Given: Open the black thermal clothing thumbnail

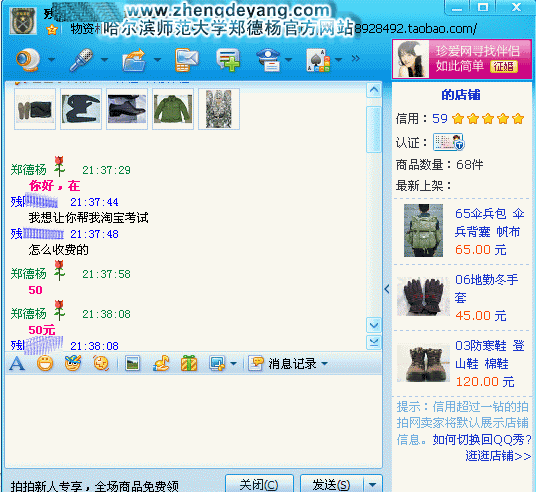Looking at the screenshot, I should pos(81,109).
